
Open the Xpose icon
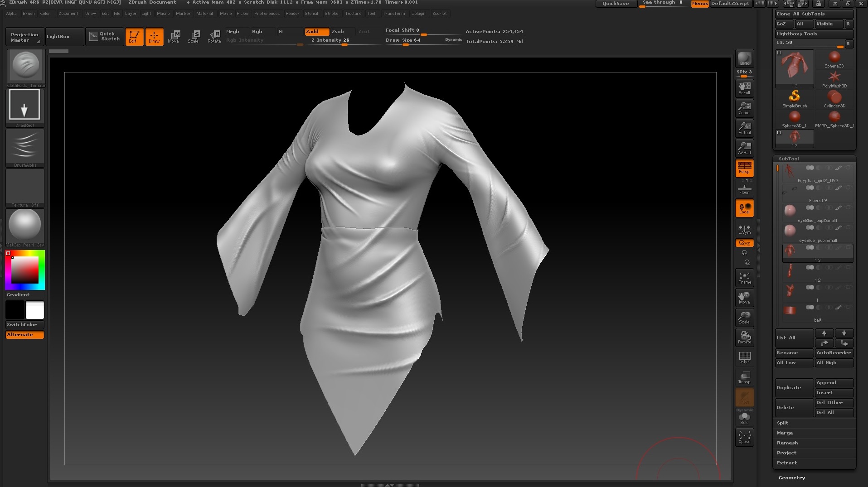744,437
